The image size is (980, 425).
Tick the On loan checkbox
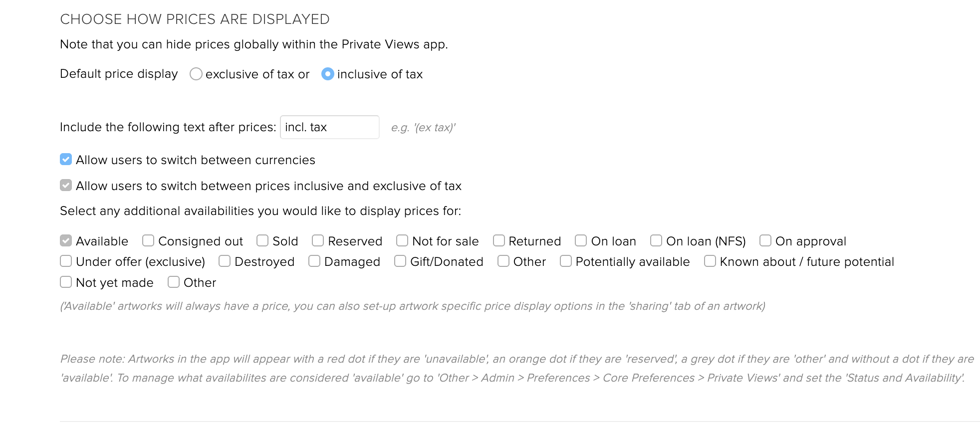pos(581,241)
